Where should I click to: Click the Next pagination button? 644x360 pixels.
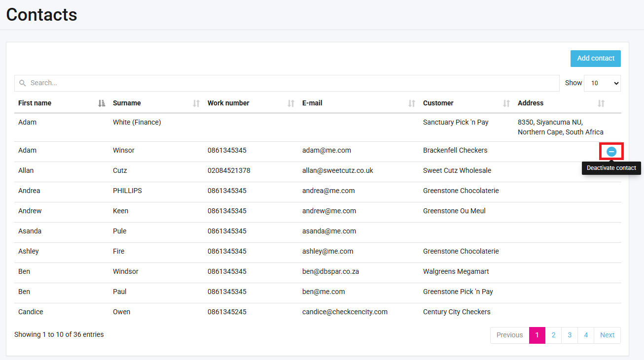pyautogui.click(x=607, y=335)
